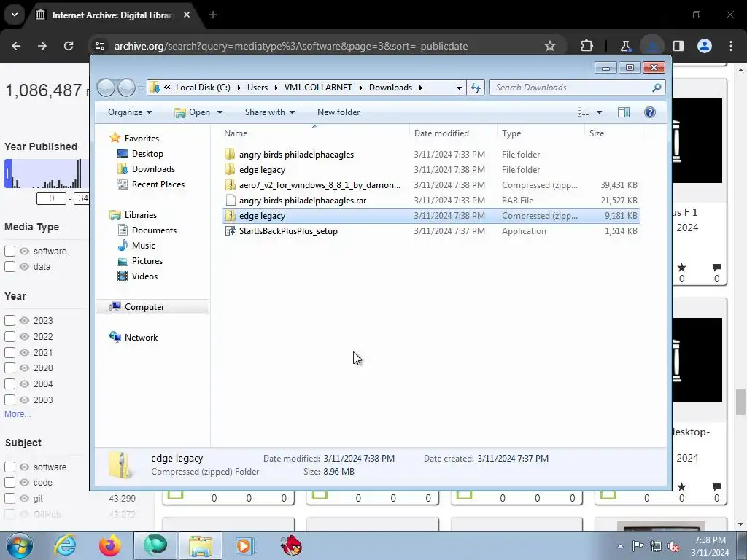Image resolution: width=747 pixels, height=560 pixels.
Task: Click the volume icon in the system tray
Action: pos(673,546)
